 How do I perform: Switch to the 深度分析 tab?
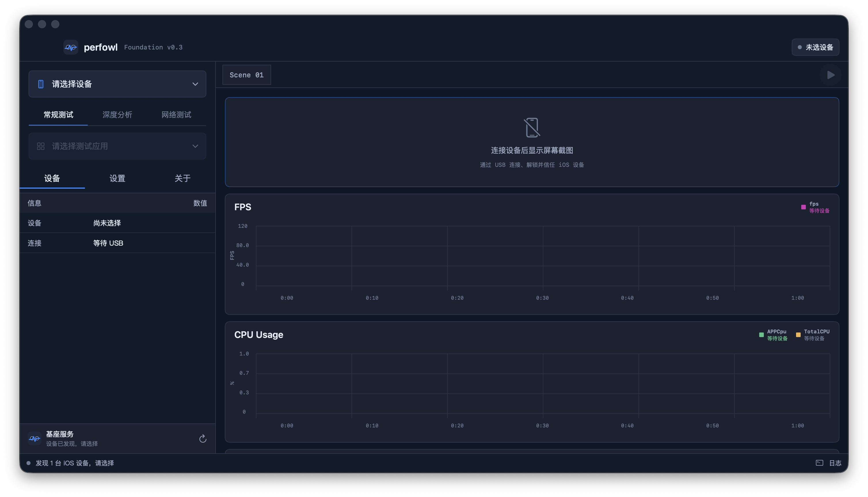(117, 115)
